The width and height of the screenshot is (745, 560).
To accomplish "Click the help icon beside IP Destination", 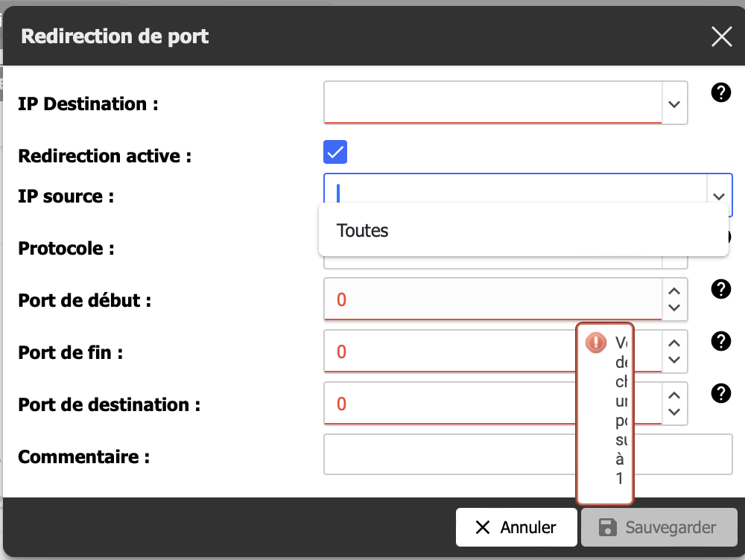I will click(720, 93).
